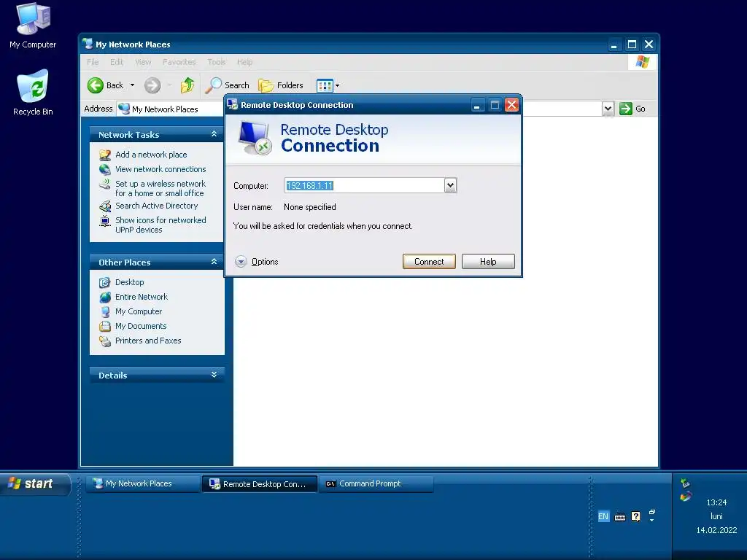Click the Add a network place icon
Image resolution: width=747 pixels, height=560 pixels.
(105, 155)
